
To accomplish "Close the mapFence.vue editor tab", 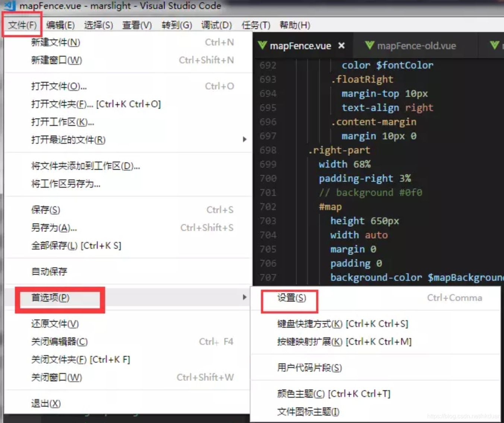I will click(341, 45).
